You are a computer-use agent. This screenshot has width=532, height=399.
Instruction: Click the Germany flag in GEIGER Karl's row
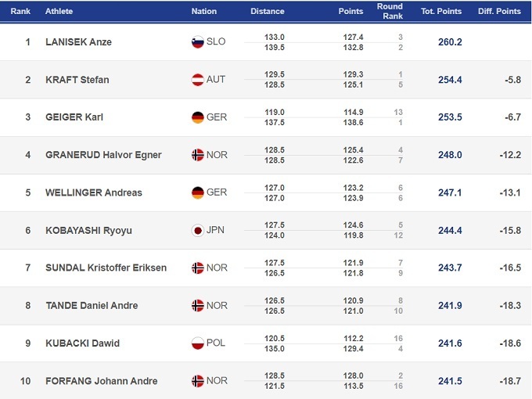(x=198, y=117)
